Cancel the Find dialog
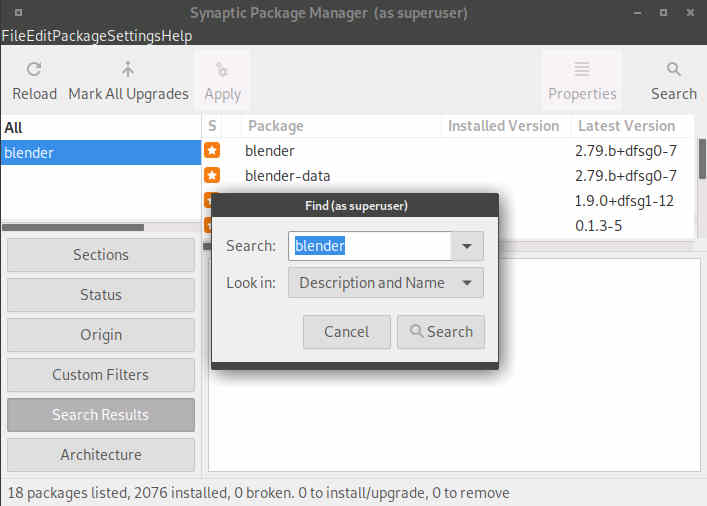This screenshot has width=707, height=506. point(346,332)
